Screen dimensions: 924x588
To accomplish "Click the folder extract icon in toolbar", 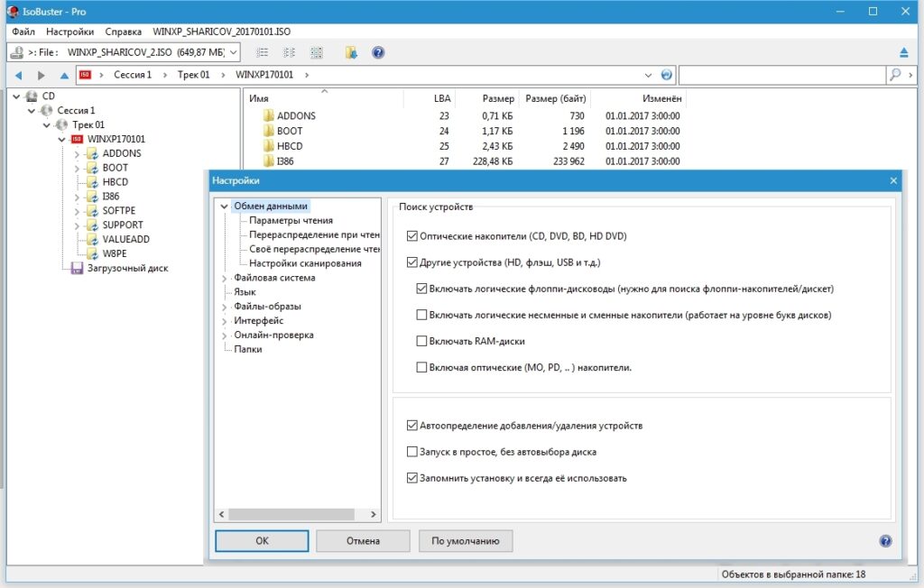I will (x=351, y=53).
